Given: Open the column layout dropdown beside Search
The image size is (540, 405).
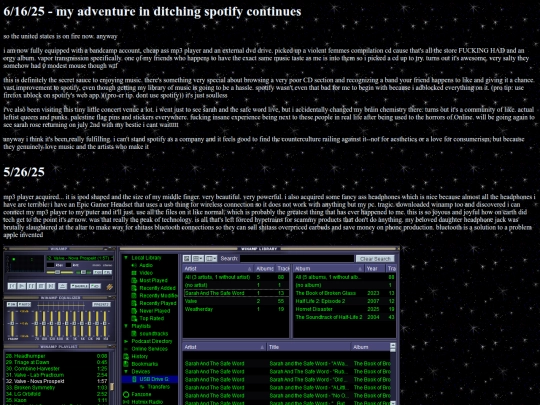Looking at the screenshot, I should tap(211, 258).
